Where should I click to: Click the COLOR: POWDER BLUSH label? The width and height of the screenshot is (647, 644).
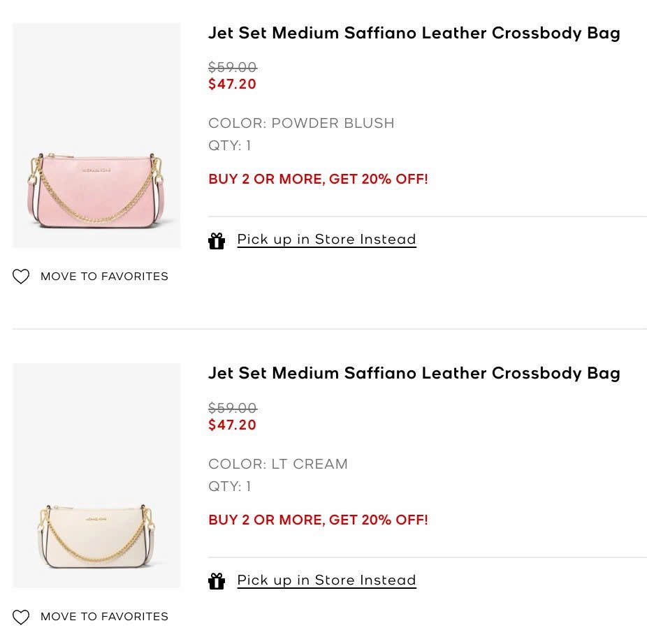coord(301,124)
